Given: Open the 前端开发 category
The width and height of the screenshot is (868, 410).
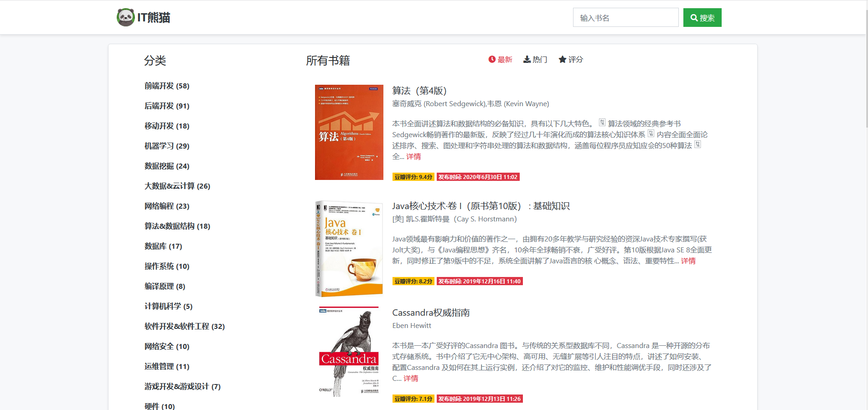Looking at the screenshot, I should click(166, 86).
